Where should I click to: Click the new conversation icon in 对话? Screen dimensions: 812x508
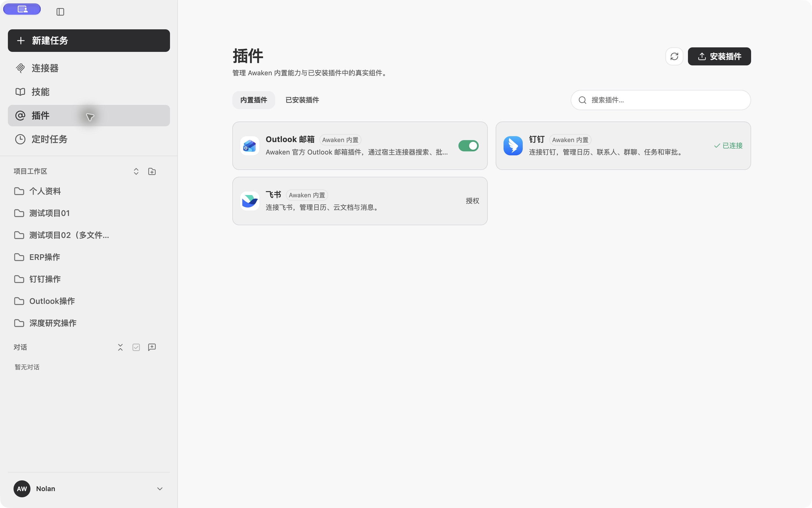point(152,347)
